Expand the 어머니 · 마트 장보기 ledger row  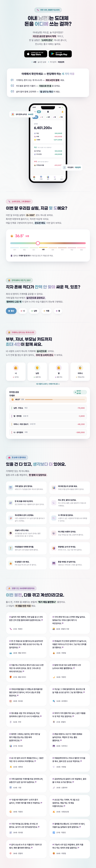pyautogui.click(x=48, y=424)
